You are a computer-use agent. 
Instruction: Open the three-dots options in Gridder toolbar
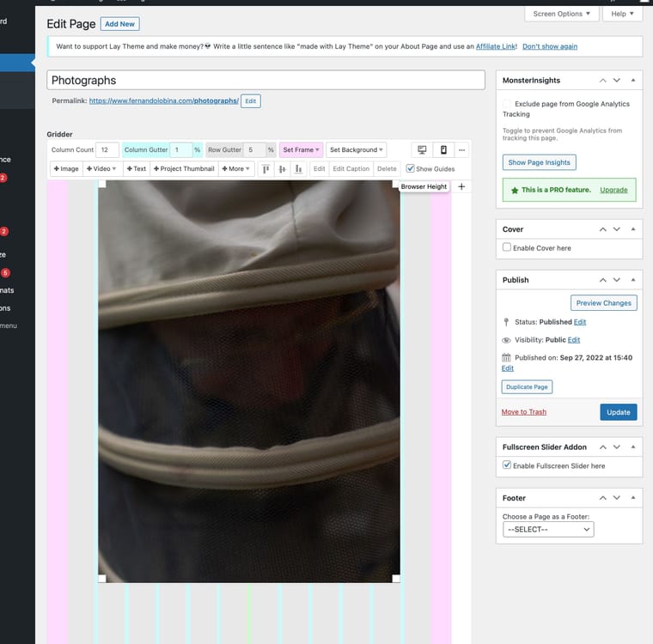[x=462, y=150]
